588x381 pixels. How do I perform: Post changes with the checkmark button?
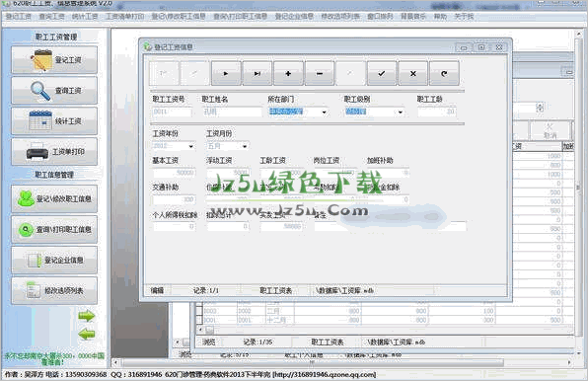pyautogui.click(x=382, y=73)
